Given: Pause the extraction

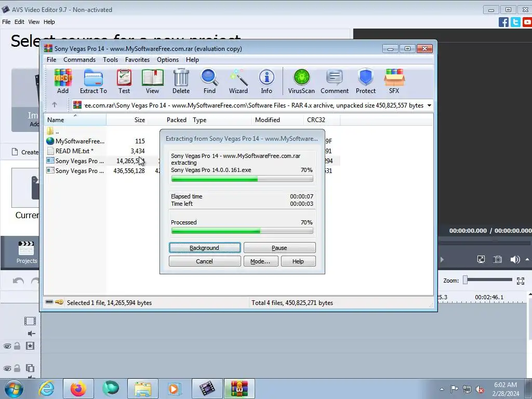Looking at the screenshot, I should tap(279, 248).
